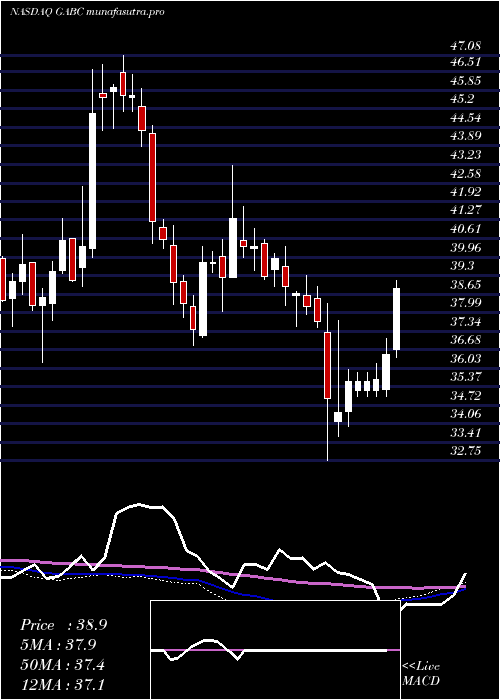This screenshot has height=700, width=500.
Task: Click the <<Live MACD label
Action: [421, 674]
